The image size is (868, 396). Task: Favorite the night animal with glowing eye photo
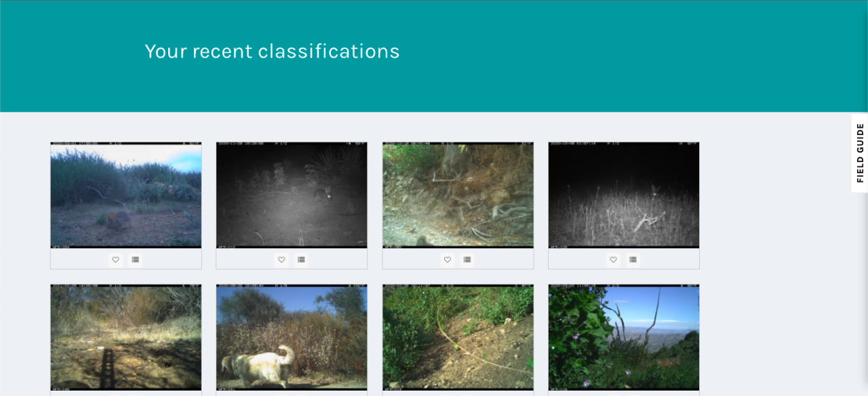[x=281, y=260]
